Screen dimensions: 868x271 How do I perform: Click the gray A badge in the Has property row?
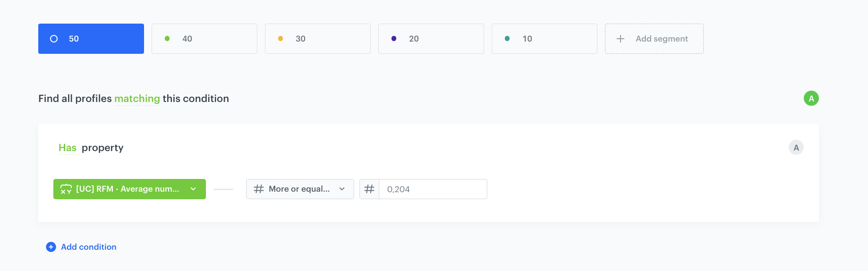tap(796, 148)
